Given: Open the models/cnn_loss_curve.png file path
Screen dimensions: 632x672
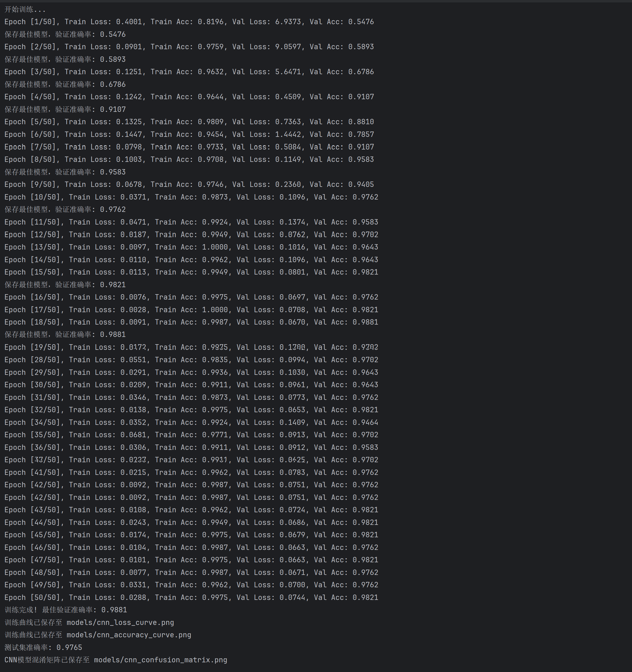Looking at the screenshot, I should [120, 622].
